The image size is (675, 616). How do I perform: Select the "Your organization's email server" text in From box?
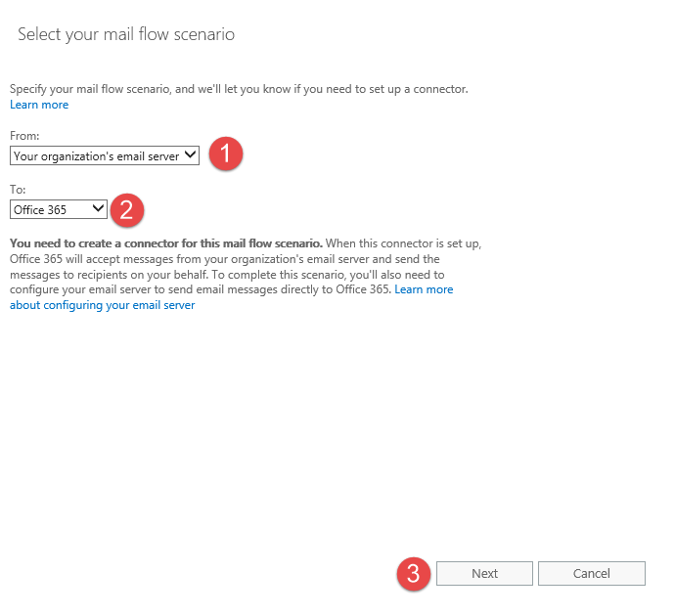click(x=95, y=155)
